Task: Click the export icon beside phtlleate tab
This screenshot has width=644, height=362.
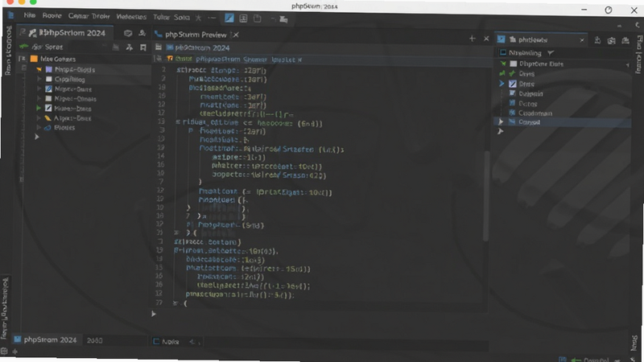Action: pos(597,40)
